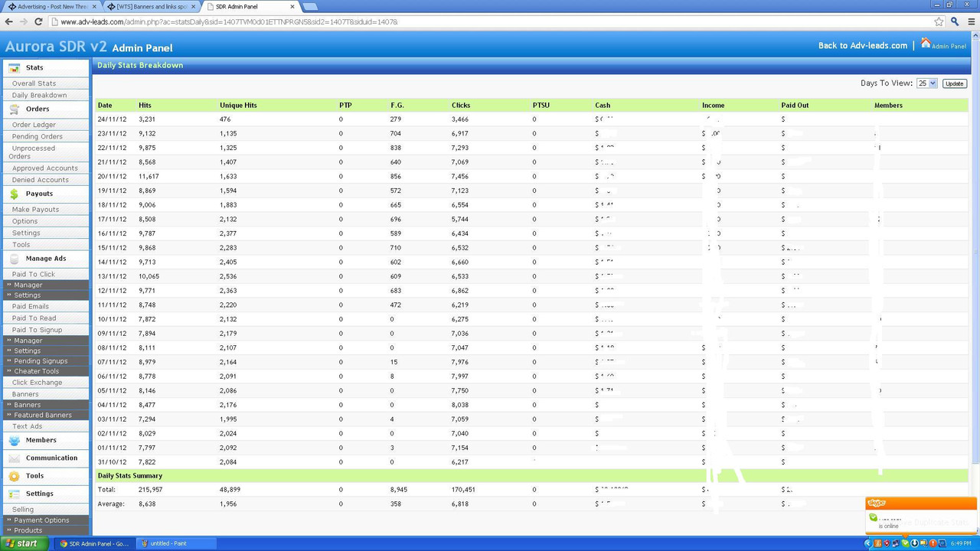Switch to the [WTS] Banners and links tab
The width and height of the screenshot is (980, 551).
click(x=150, y=7)
